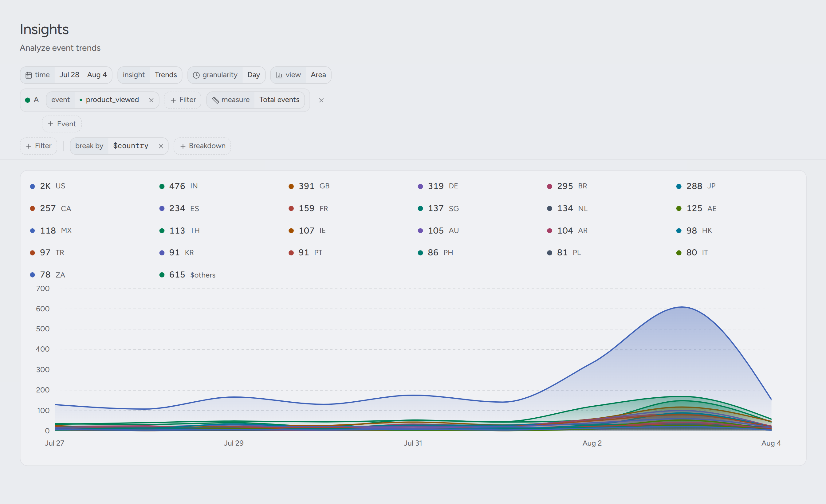The width and height of the screenshot is (826, 504).
Task: Click the global + Filter button
Action: point(38,146)
